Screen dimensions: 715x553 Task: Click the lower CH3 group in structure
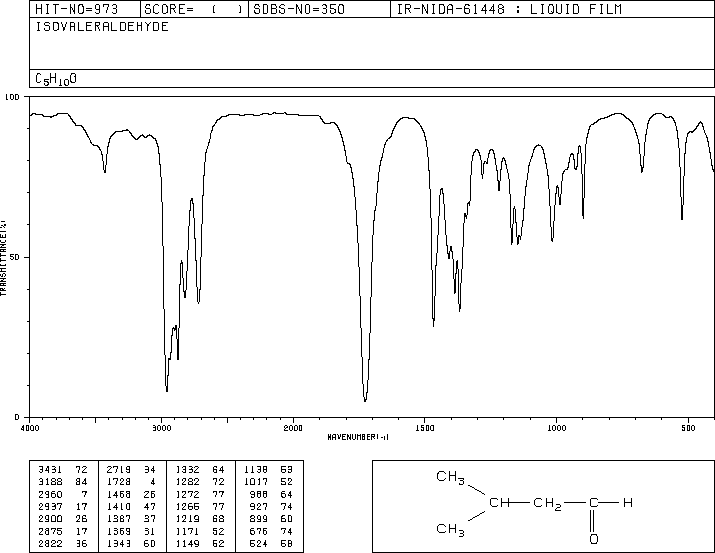coord(450,530)
